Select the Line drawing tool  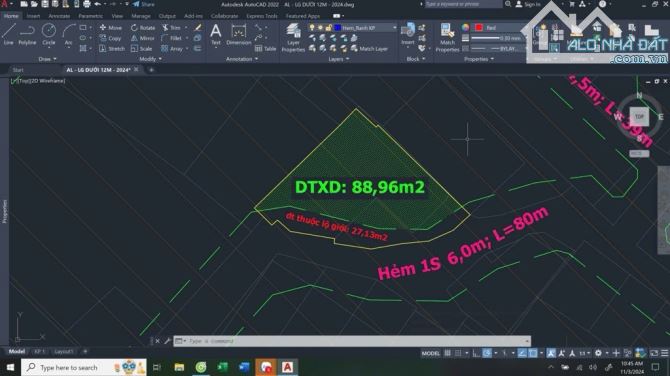pyautogui.click(x=9, y=34)
